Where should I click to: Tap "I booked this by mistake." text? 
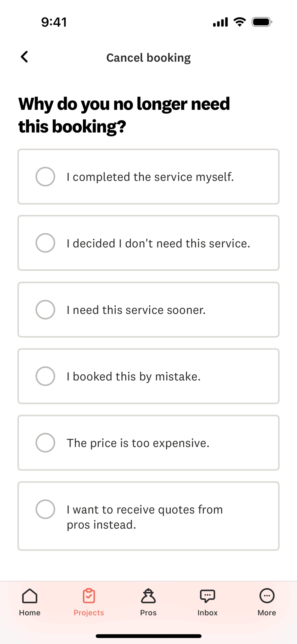pos(134,376)
